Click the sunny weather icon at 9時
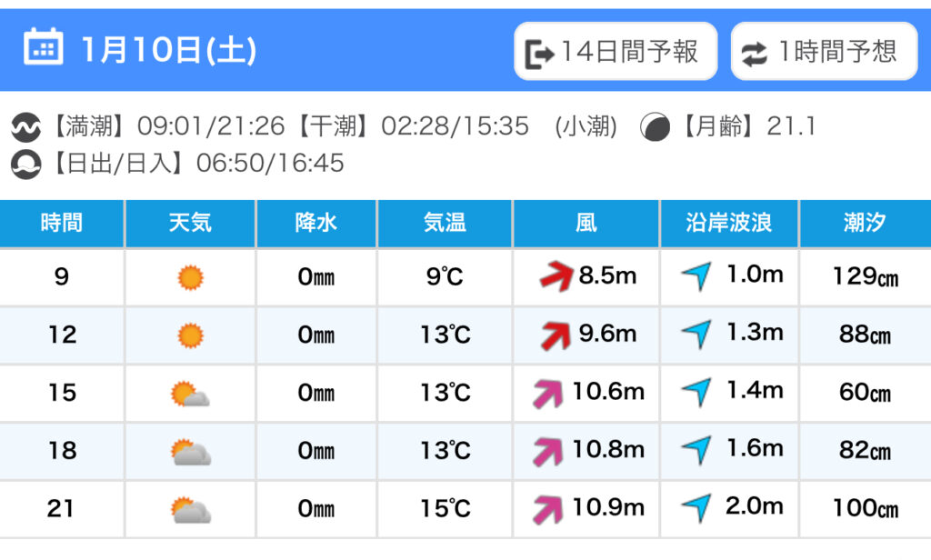931x560 pixels. click(190, 277)
